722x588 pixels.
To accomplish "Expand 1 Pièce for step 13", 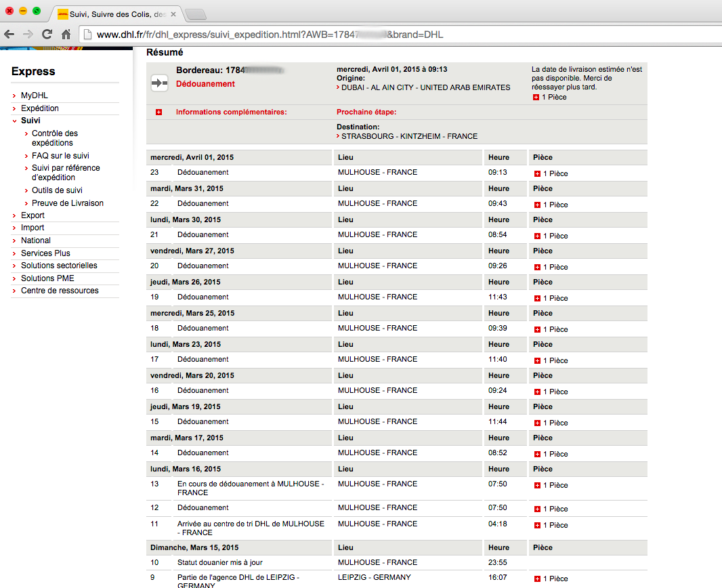I will click(537, 485).
